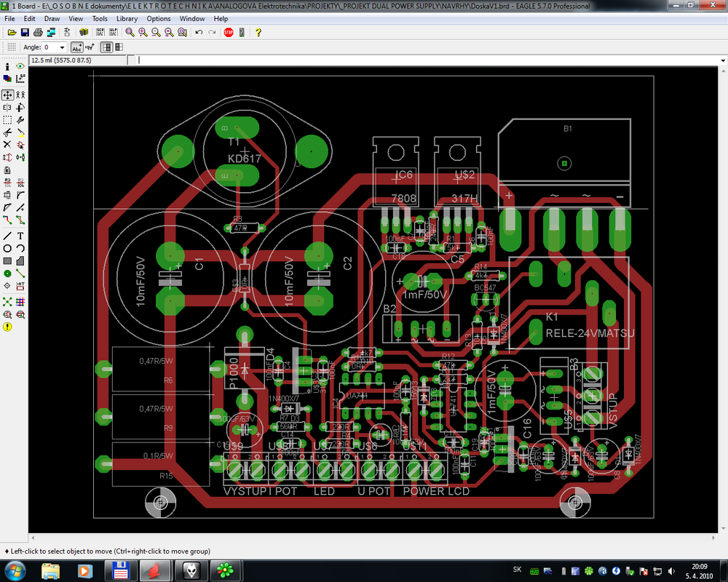
Task: Open the File menu
Action: pyautogui.click(x=9, y=19)
